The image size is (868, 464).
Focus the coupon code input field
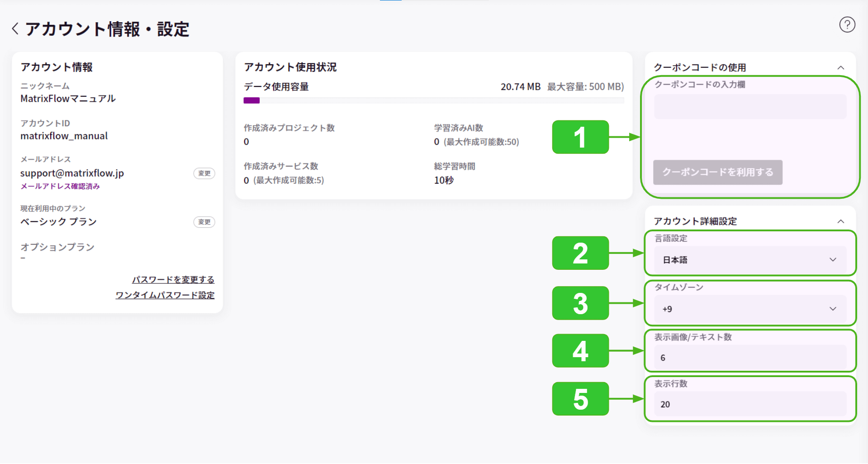[750, 106]
